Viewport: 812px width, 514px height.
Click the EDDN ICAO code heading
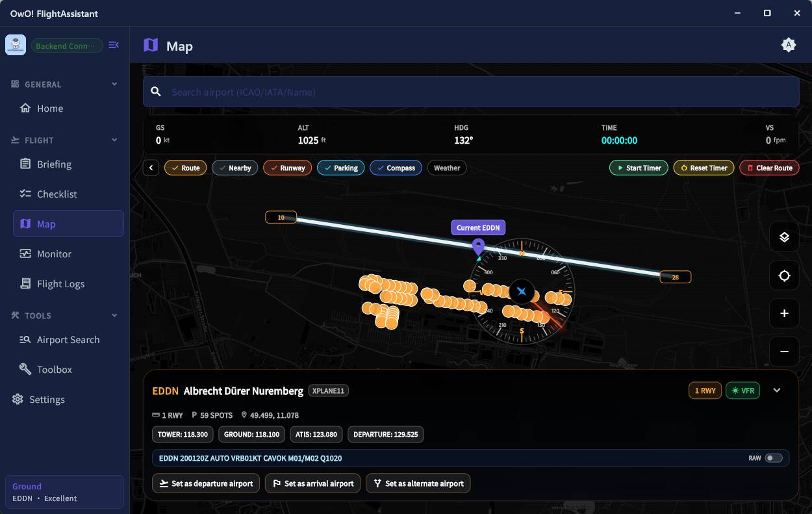[x=165, y=391]
